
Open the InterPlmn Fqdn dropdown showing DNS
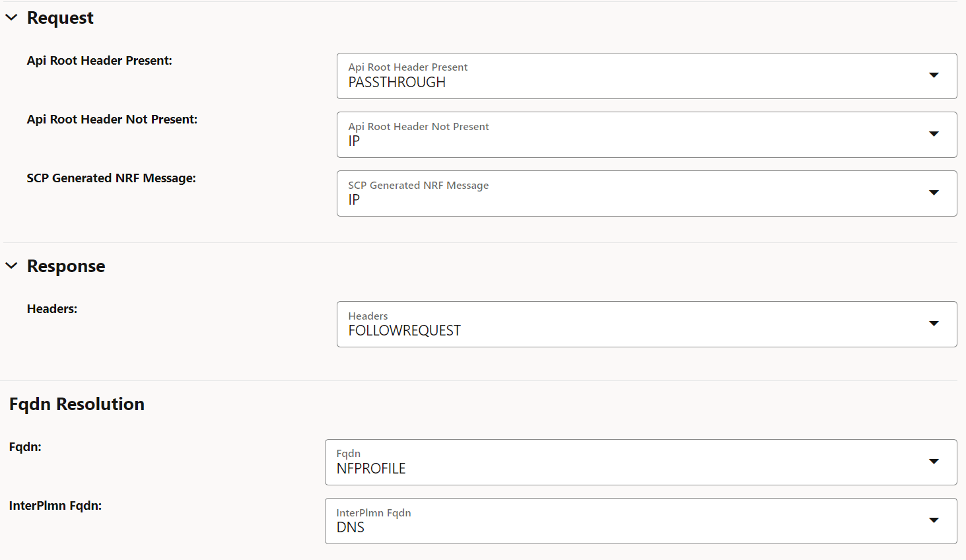[x=640, y=520]
